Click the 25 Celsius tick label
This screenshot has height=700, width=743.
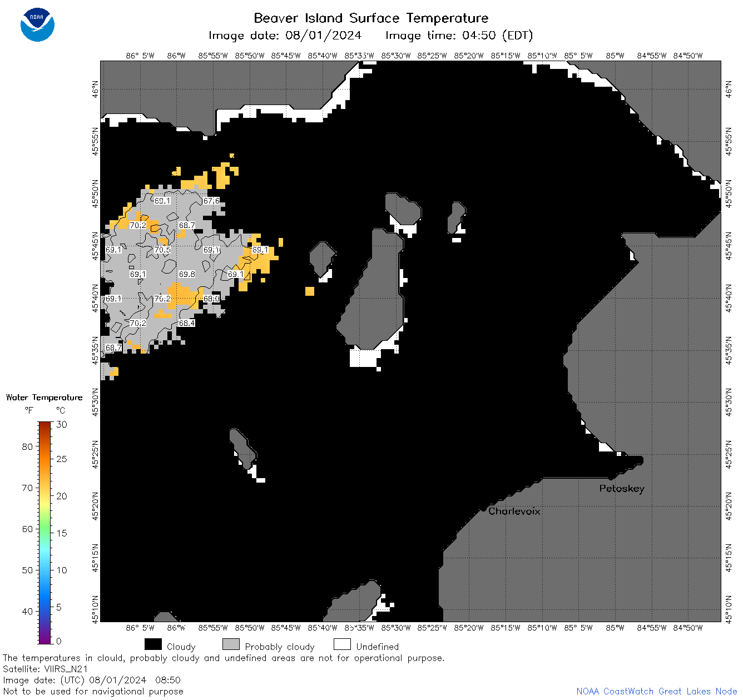62,459
